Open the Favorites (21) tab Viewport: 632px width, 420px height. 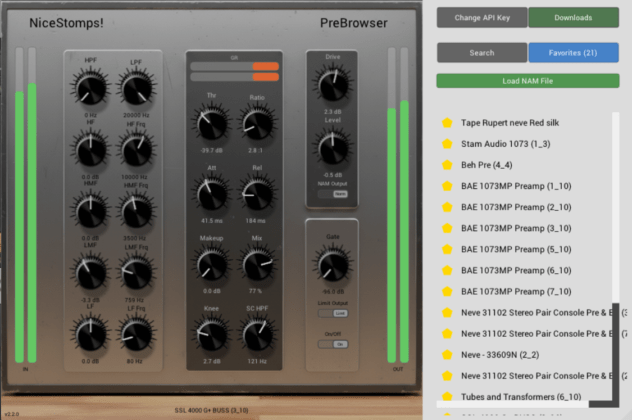(574, 52)
